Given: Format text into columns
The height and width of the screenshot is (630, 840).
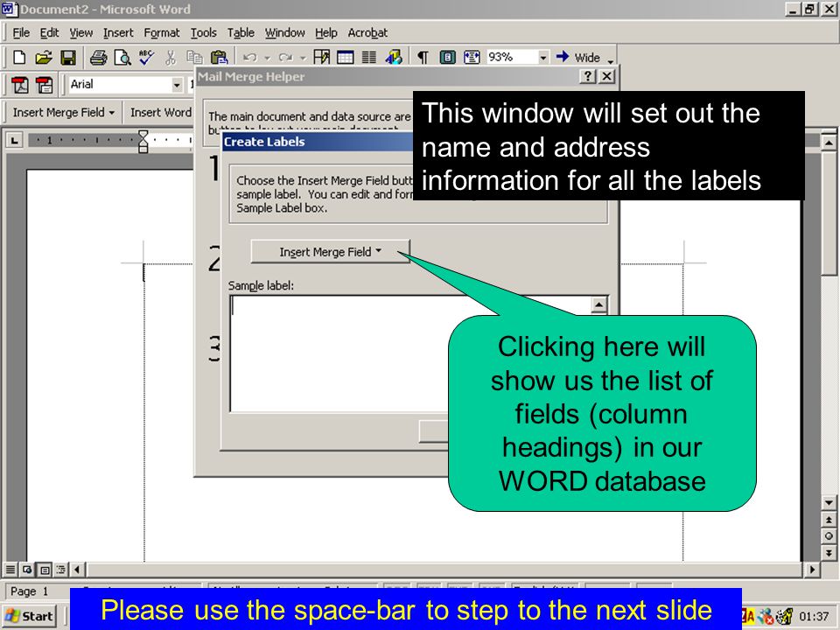Looking at the screenshot, I should [x=369, y=58].
